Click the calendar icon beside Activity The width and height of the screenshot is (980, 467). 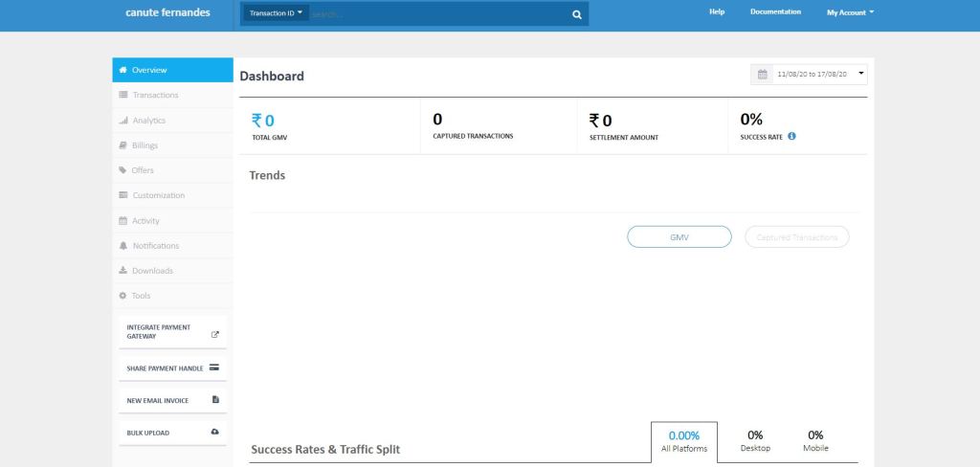coord(123,221)
